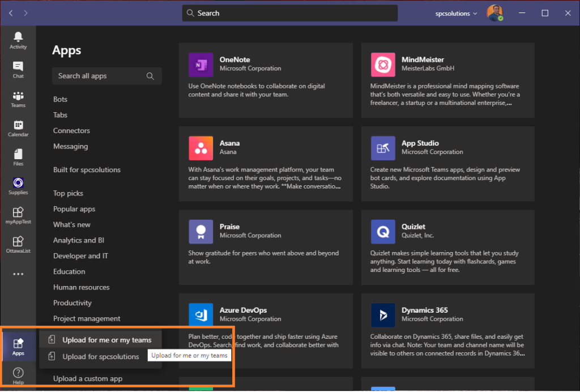Select the Bots category

pos(60,99)
